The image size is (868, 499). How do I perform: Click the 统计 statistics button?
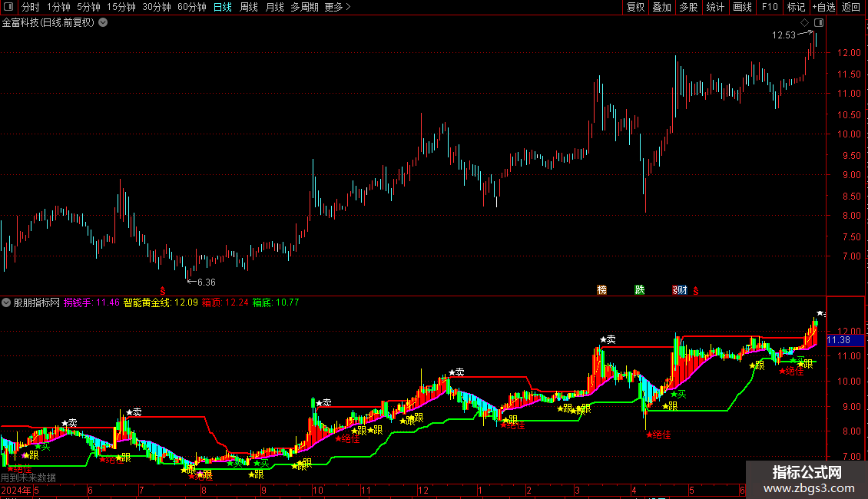[715, 7]
